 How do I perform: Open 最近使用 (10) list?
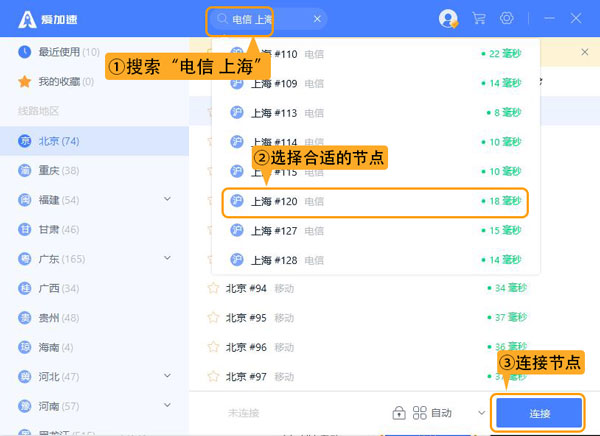click(x=94, y=52)
